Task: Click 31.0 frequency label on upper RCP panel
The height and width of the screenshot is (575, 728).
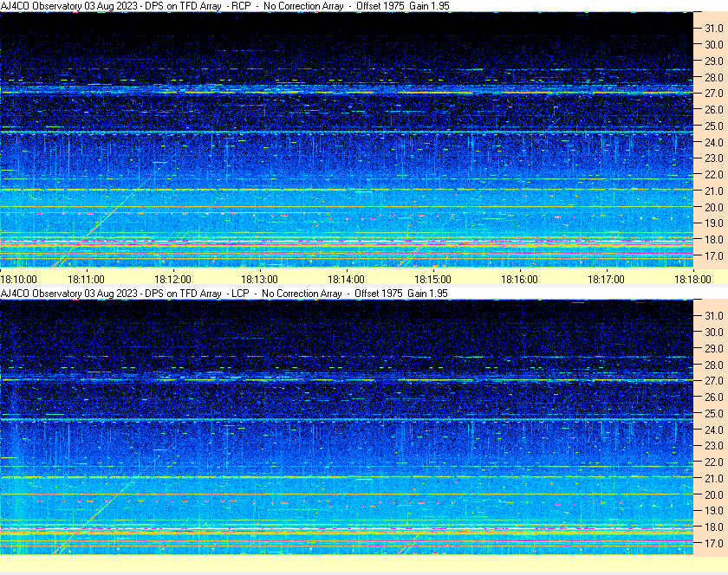Action: coord(714,28)
